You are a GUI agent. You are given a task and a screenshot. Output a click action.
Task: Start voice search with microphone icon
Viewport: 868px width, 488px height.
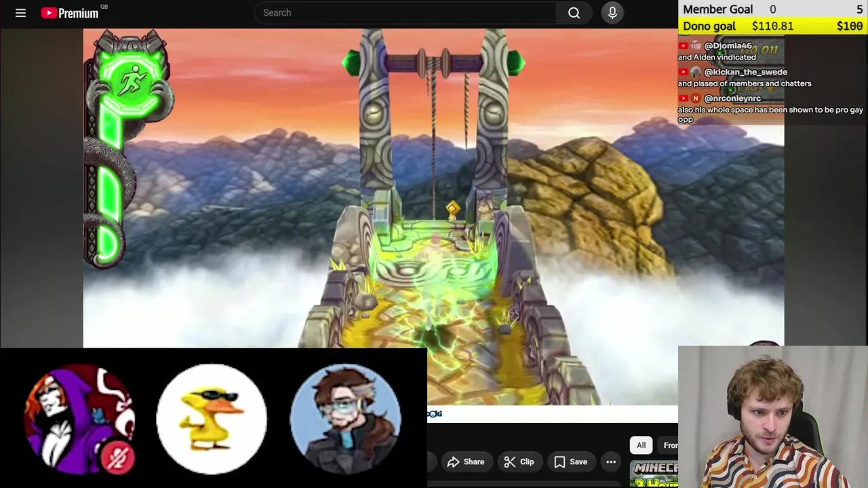tap(612, 12)
